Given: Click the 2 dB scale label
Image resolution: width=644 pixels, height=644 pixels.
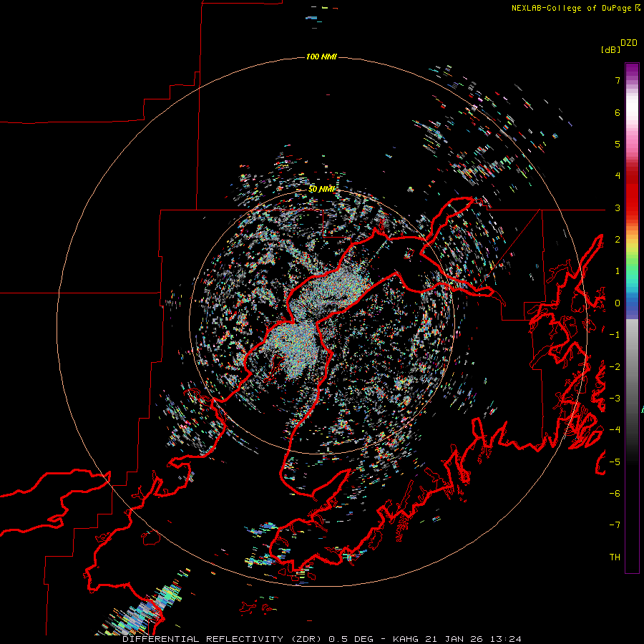Looking at the screenshot, I should click(618, 240).
